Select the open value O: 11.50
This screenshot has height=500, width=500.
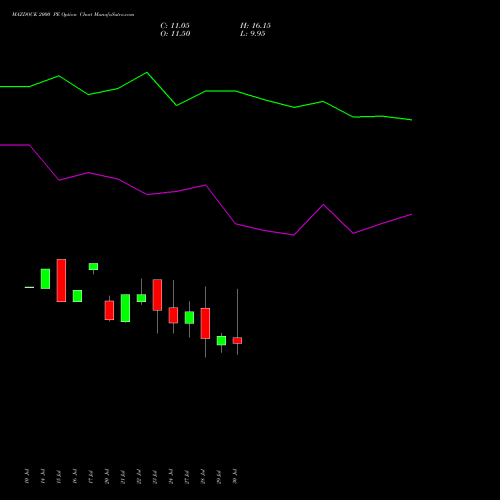175,34
